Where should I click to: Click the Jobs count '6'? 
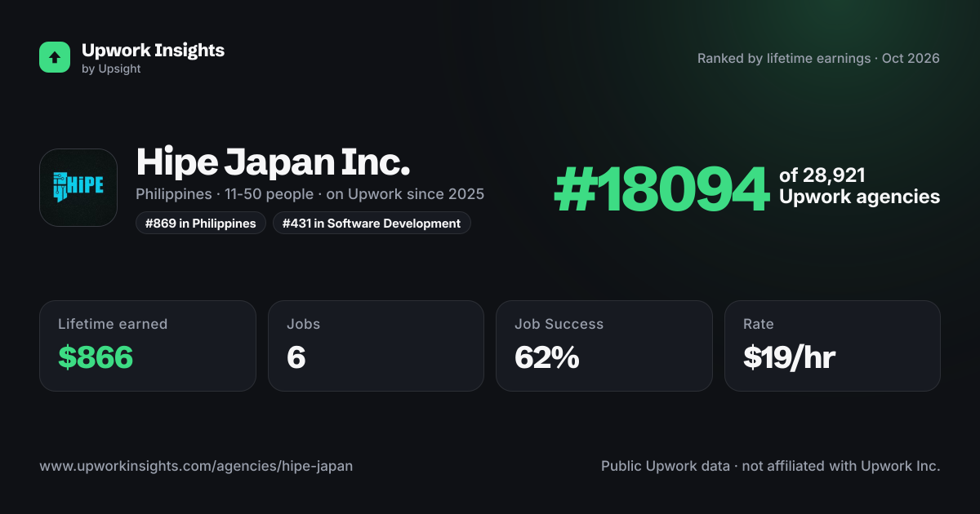click(296, 357)
